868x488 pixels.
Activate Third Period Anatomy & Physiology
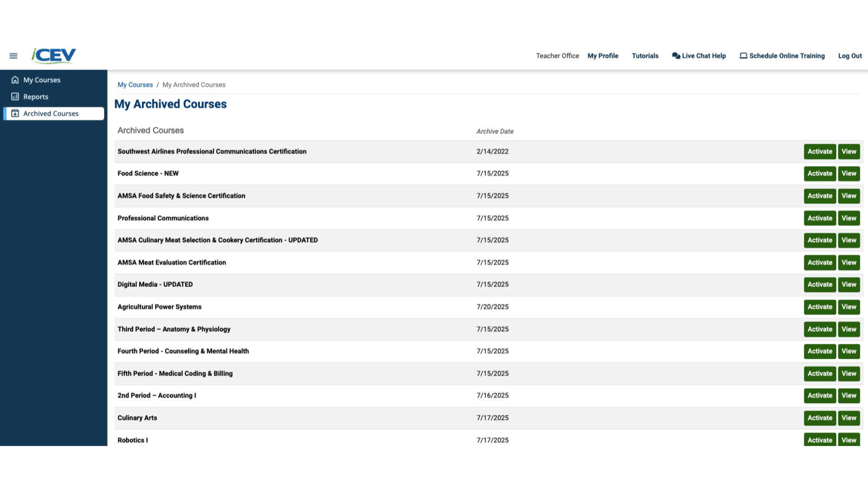pyautogui.click(x=820, y=329)
